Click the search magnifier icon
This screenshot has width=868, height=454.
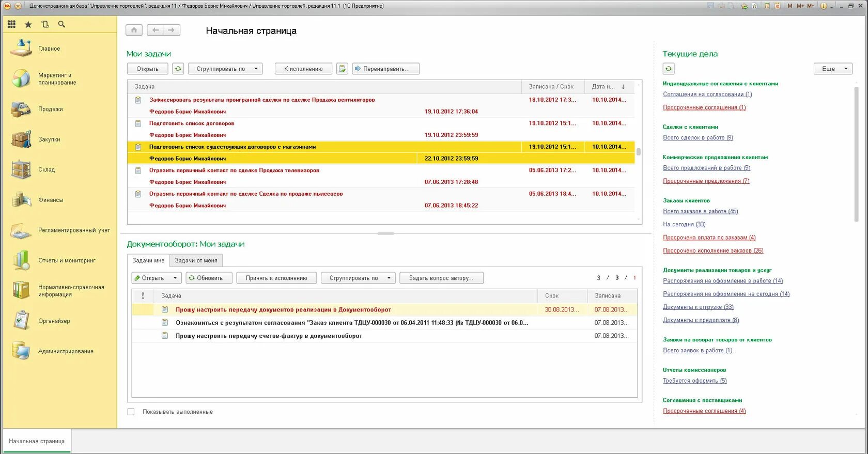tap(61, 24)
